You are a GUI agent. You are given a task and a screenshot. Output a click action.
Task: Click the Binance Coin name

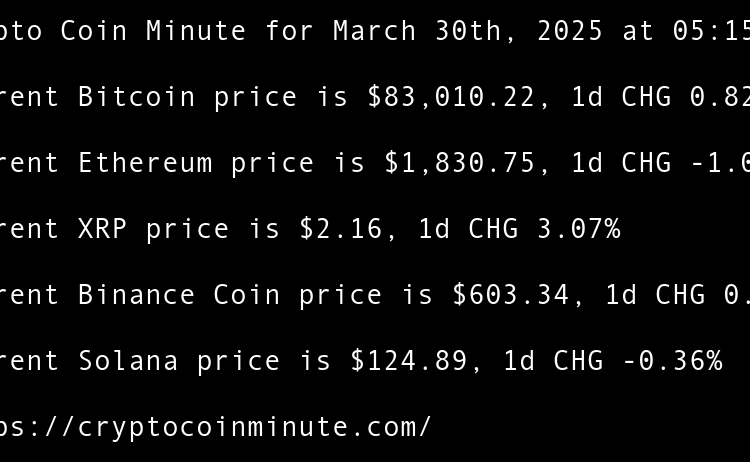click(179, 295)
